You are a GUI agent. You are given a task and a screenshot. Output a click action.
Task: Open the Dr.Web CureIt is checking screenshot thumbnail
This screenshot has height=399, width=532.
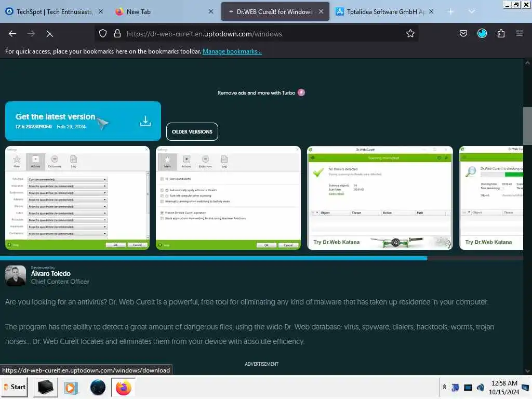click(x=491, y=198)
